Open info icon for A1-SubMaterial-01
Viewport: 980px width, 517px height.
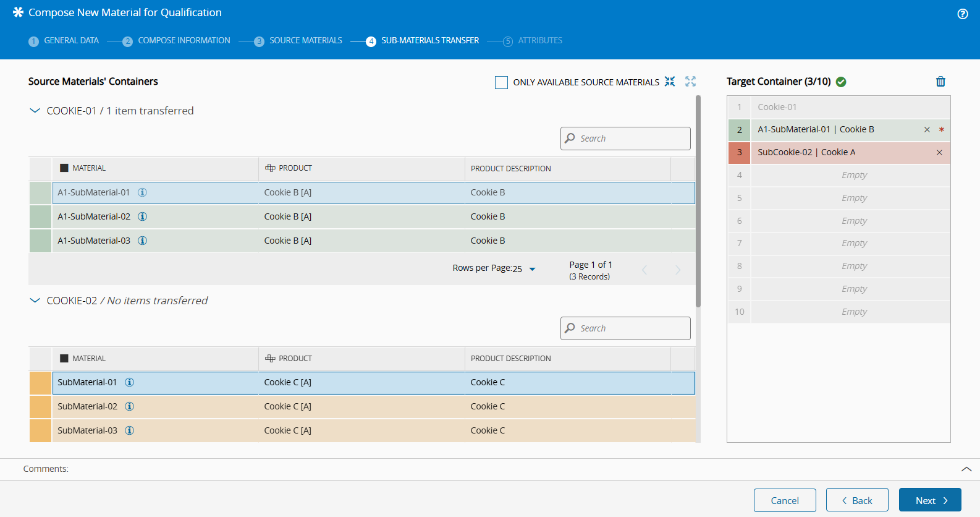tap(142, 192)
